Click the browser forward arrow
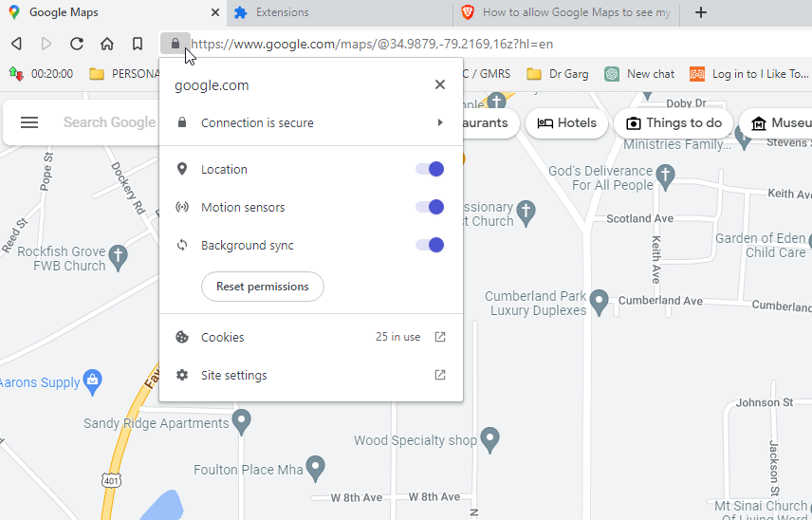 click(x=46, y=44)
